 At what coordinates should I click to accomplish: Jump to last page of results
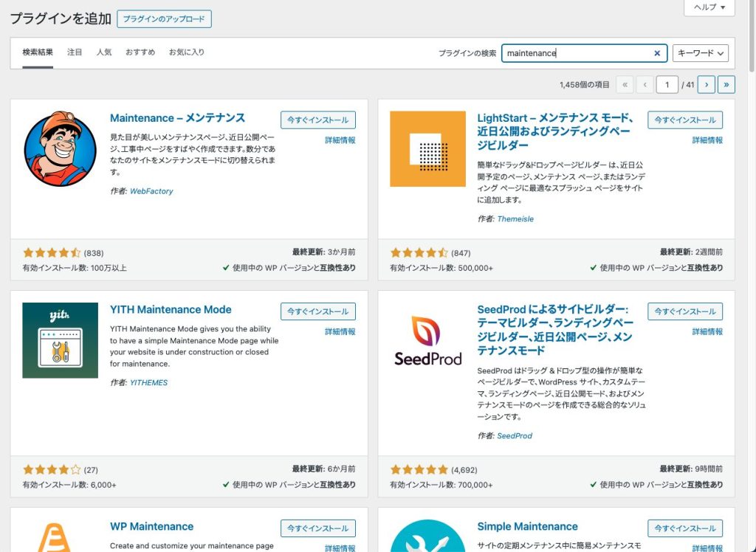point(726,85)
